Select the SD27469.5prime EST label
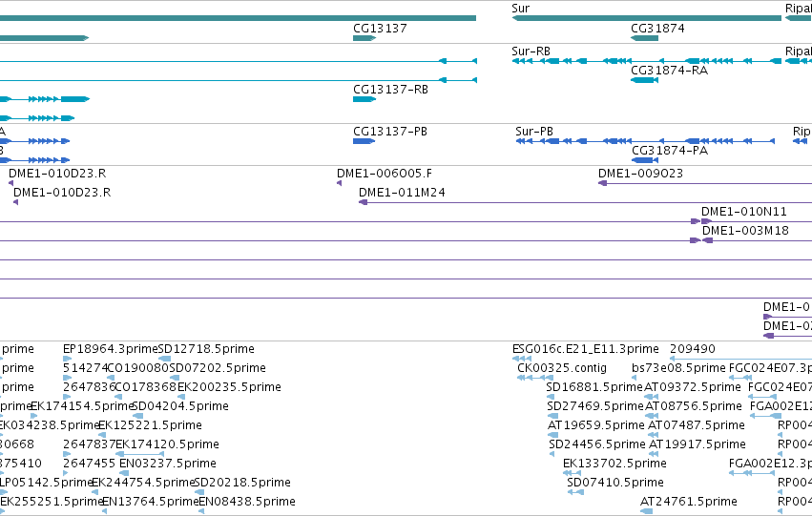 pos(595,406)
